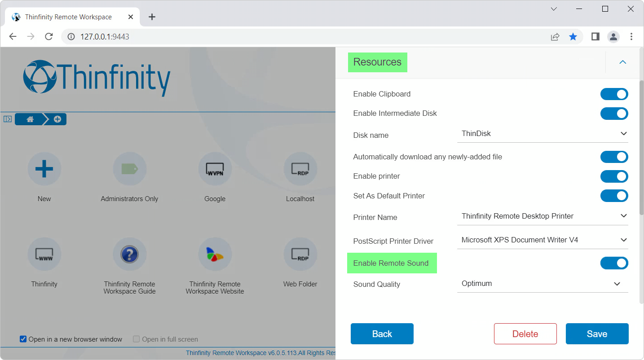Toggle Enable printer switch

[x=614, y=176]
